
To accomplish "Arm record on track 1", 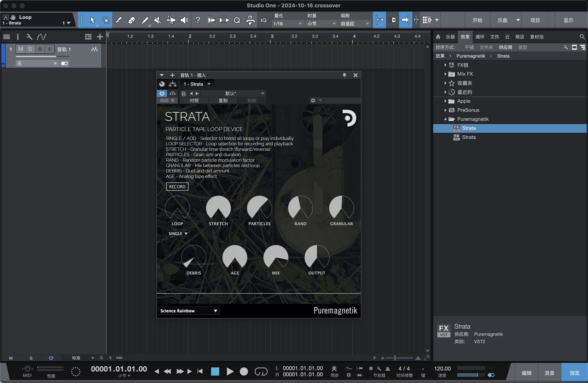I will click(40, 49).
